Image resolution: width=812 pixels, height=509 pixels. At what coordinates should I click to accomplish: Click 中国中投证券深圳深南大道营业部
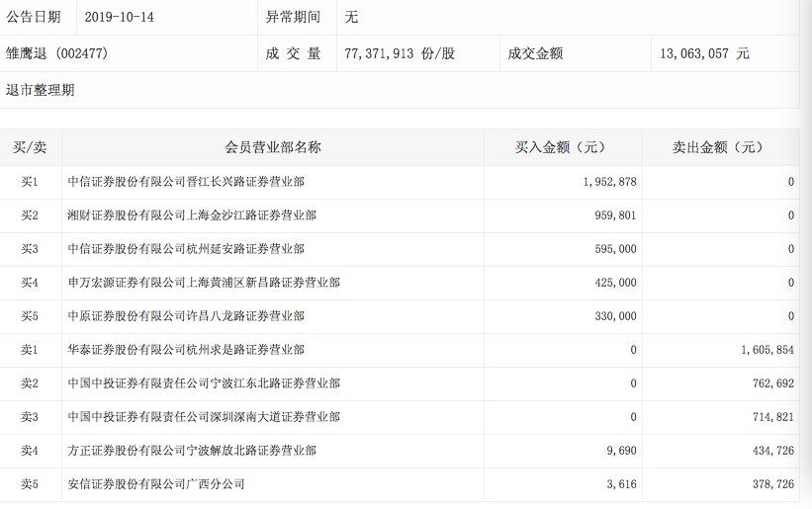pyautogui.click(x=204, y=417)
